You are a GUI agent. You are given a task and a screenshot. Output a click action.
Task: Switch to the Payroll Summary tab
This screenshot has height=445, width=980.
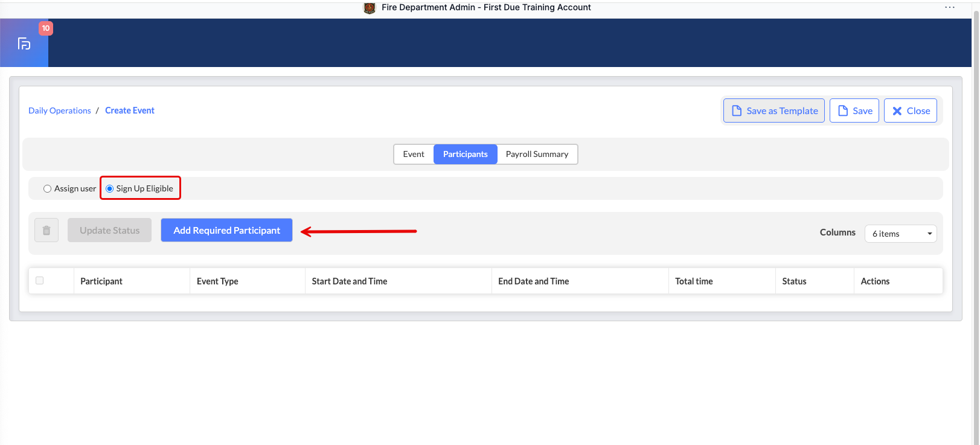[x=537, y=154]
